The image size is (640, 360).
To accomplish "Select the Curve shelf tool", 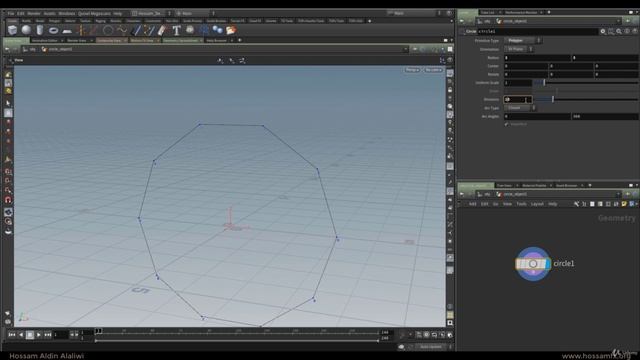I will pyautogui.click(x=122, y=30).
